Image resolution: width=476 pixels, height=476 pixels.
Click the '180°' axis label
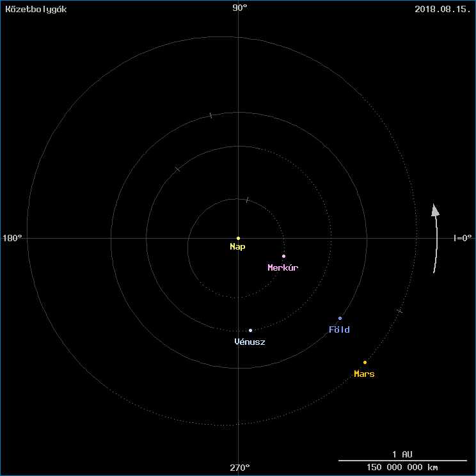tap(12, 238)
